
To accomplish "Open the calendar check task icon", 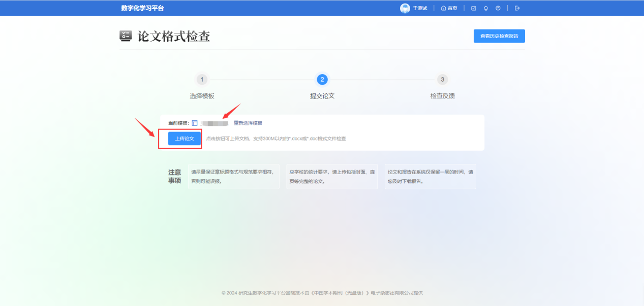I will coord(474,8).
